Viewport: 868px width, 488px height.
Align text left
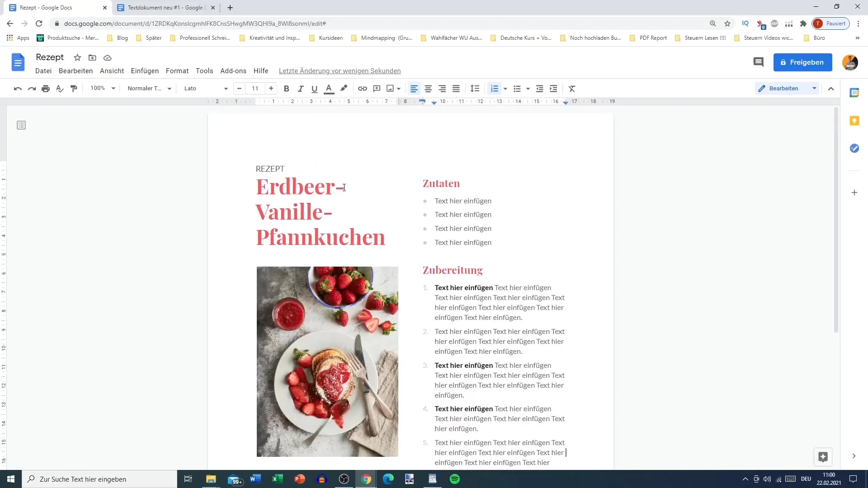tap(414, 89)
